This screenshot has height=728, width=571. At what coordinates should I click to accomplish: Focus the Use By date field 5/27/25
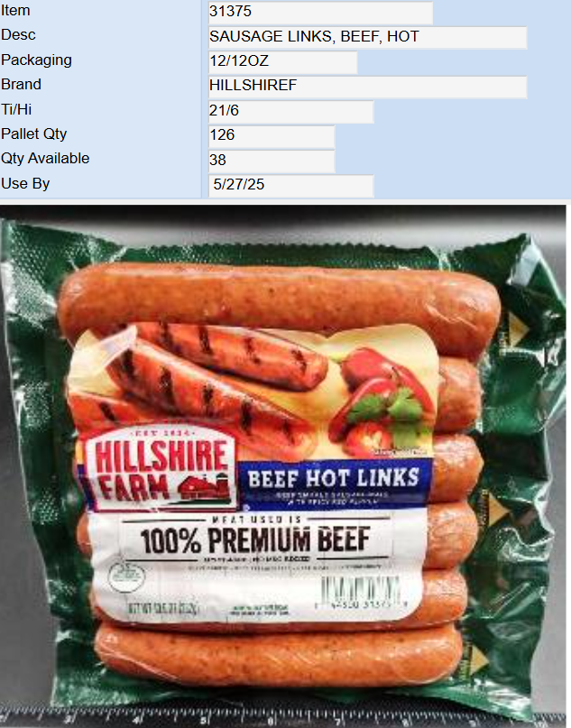pyautogui.click(x=291, y=186)
